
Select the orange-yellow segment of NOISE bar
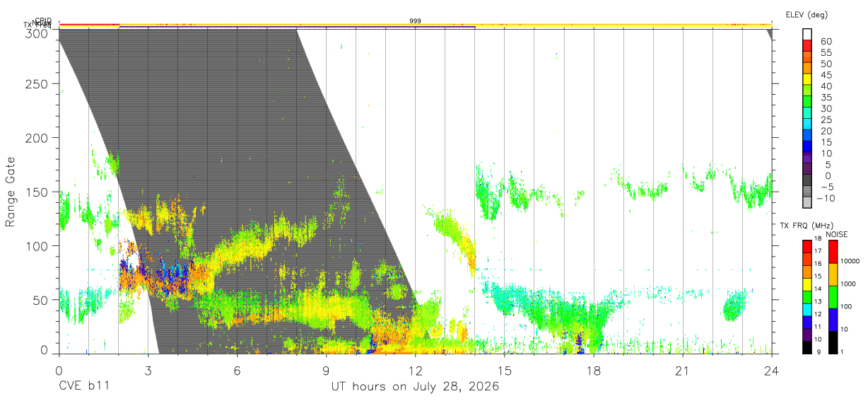coord(833,274)
